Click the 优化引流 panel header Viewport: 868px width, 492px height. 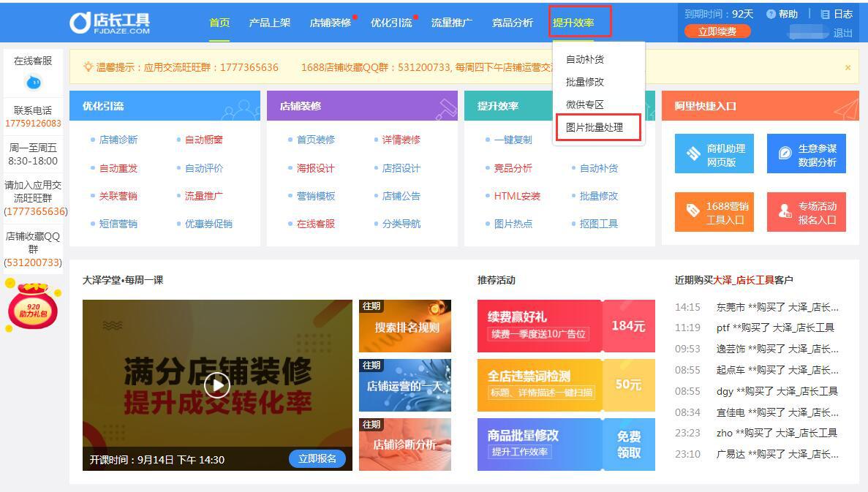[165, 106]
